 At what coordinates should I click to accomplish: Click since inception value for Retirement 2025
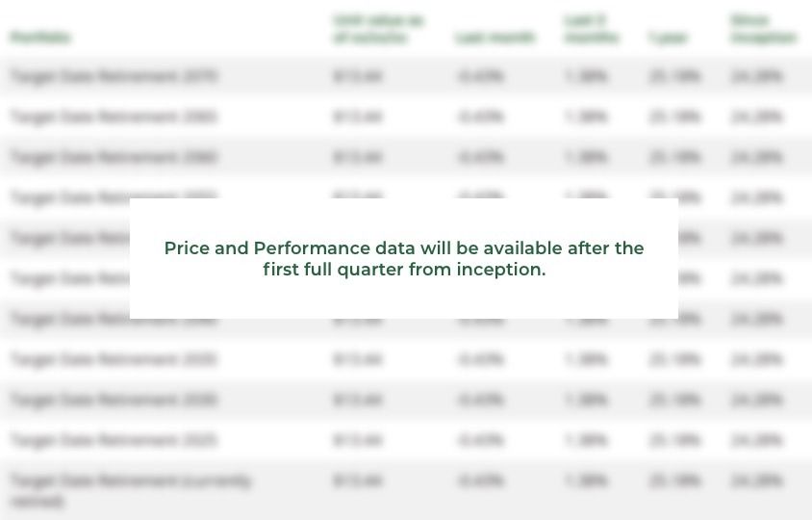pos(756,440)
